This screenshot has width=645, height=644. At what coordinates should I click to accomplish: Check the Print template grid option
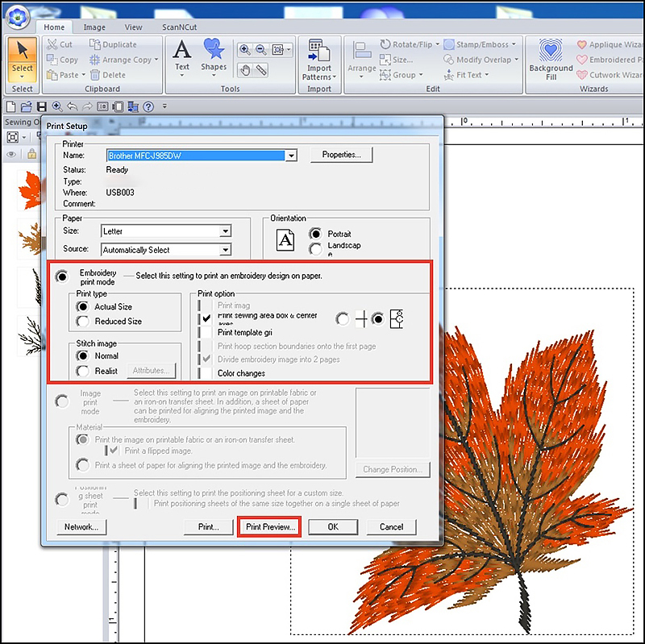click(208, 332)
